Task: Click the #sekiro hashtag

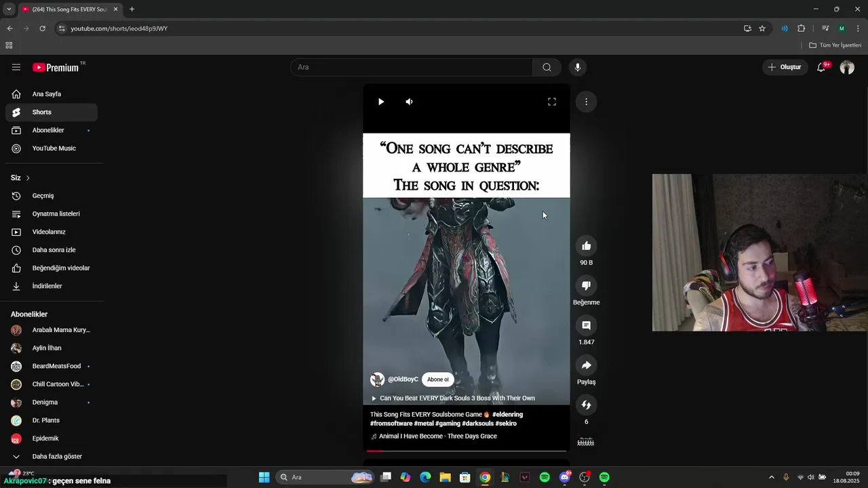Action: pyautogui.click(x=506, y=424)
